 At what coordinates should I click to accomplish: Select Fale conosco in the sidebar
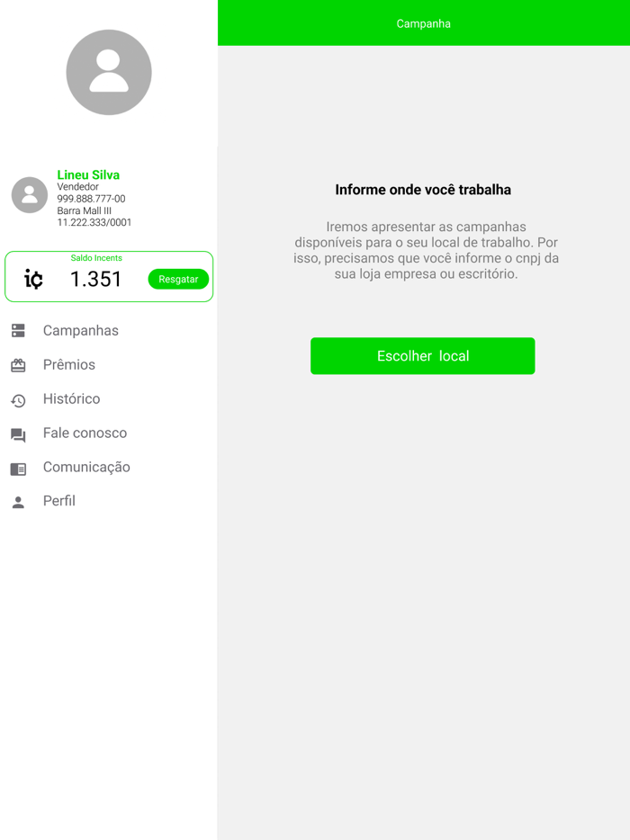coord(85,433)
